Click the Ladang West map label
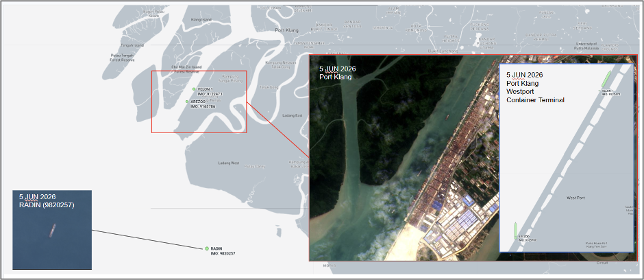 click(x=229, y=163)
